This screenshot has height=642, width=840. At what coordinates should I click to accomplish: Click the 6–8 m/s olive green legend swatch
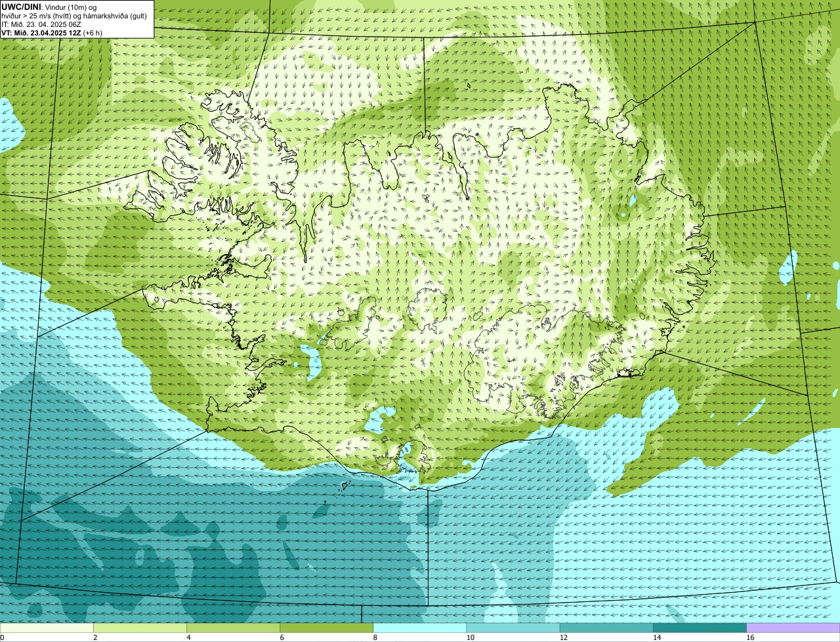click(x=327, y=628)
